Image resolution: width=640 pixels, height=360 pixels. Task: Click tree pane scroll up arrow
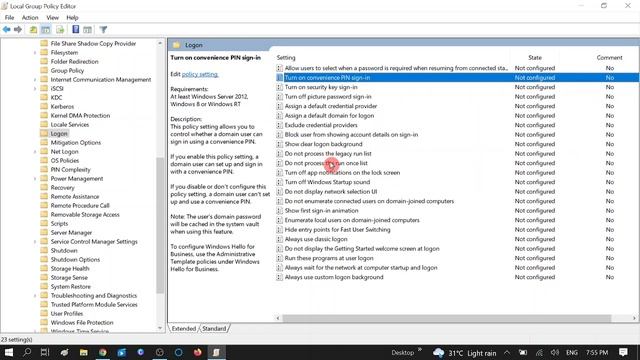pos(160,43)
